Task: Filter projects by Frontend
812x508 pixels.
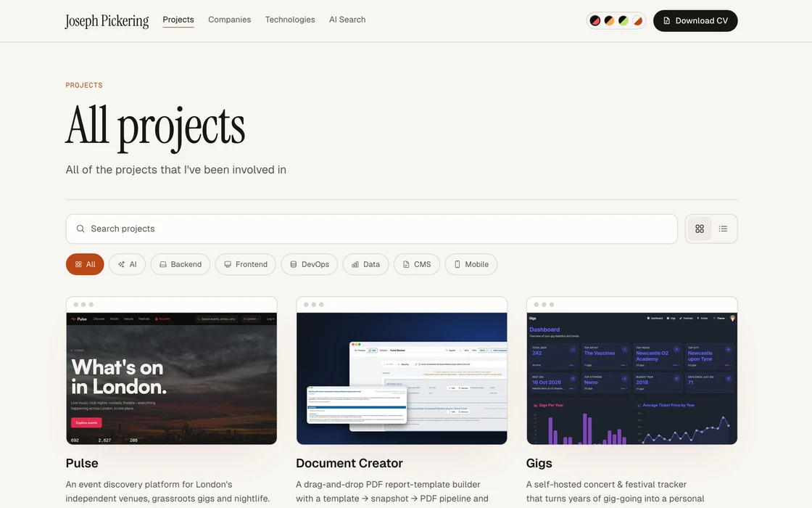Action: tap(246, 264)
